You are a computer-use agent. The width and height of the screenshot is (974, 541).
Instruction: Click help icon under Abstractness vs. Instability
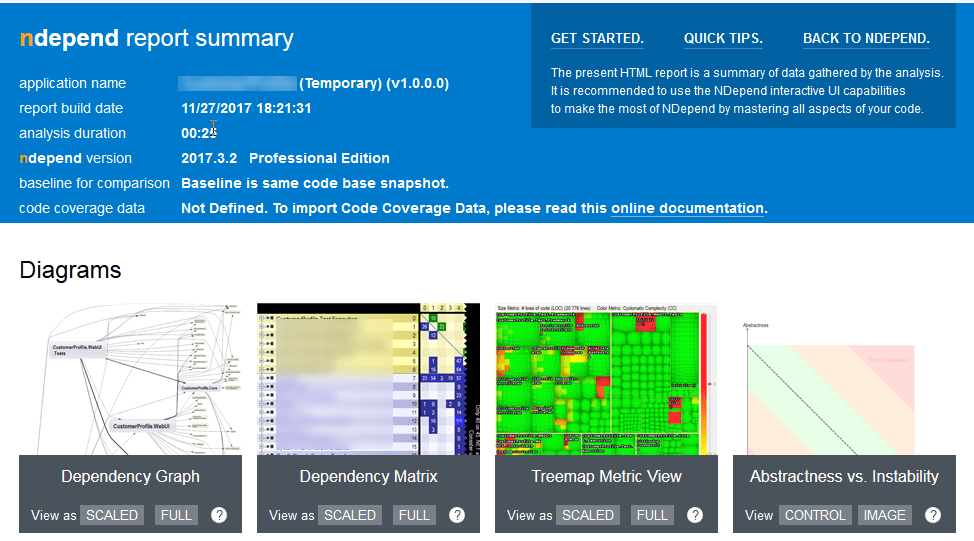(x=933, y=515)
